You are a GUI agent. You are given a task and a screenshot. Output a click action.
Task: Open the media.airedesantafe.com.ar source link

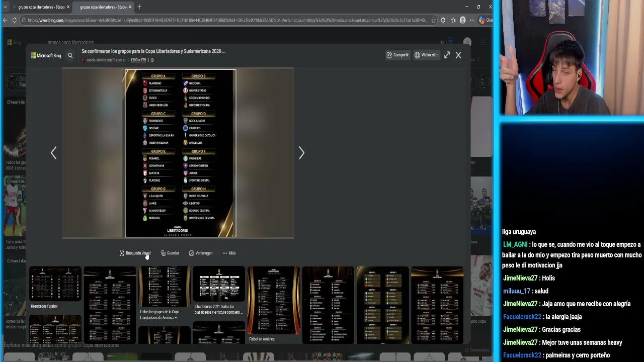(106, 60)
